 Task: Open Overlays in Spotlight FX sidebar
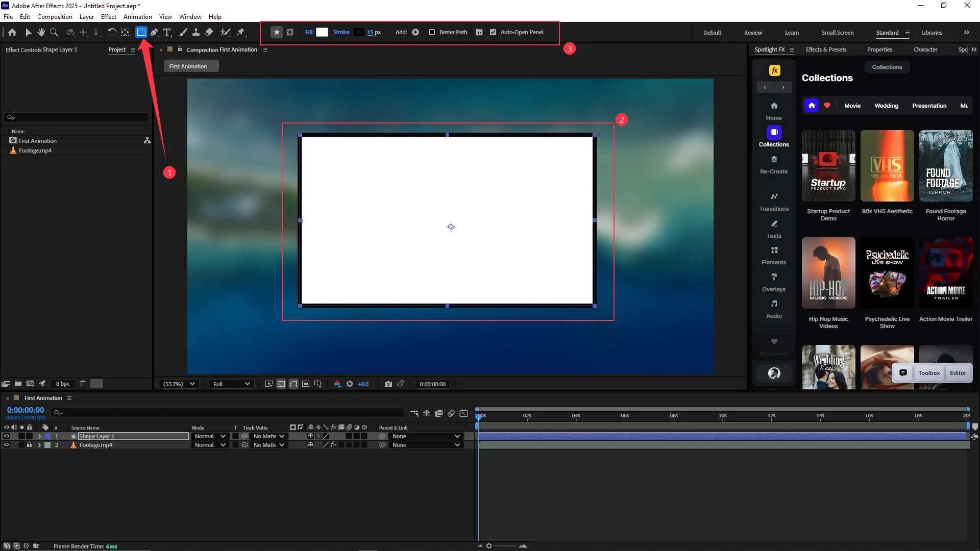[x=774, y=283]
